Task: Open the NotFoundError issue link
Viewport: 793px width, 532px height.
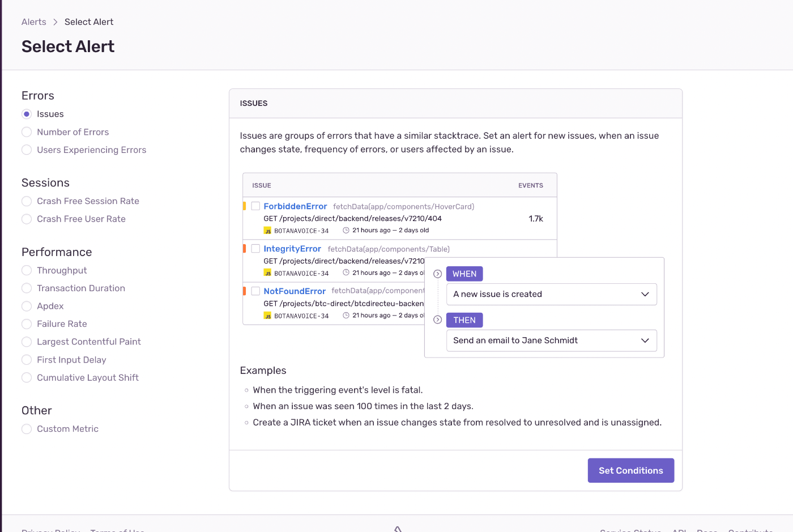Action: tap(295, 291)
